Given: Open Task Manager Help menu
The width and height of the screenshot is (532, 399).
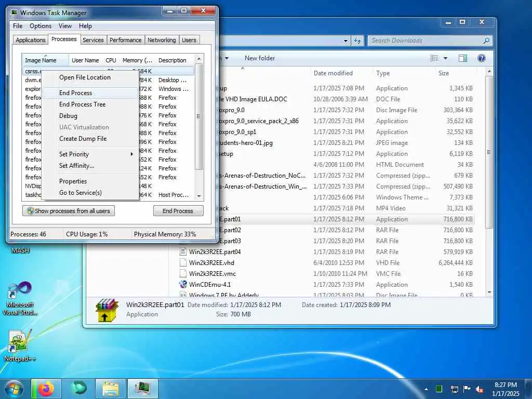Looking at the screenshot, I should pyautogui.click(x=86, y=26).
